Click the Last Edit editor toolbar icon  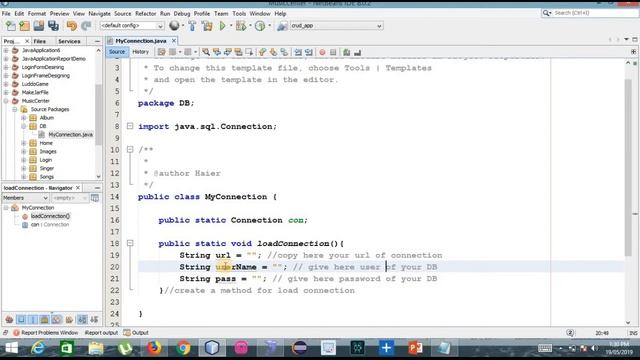162,52
